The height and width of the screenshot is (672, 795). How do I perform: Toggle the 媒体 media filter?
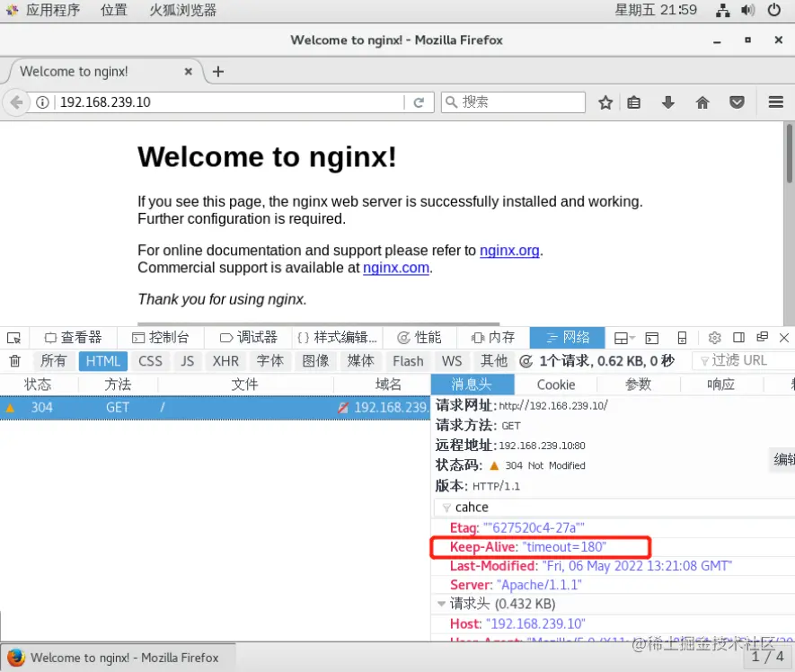pos(360,361)
